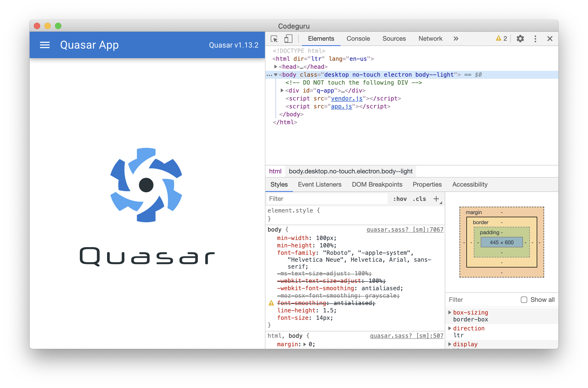Close the DevTools panel
This screenshot has height=388, width=588.
pos(550,39)
